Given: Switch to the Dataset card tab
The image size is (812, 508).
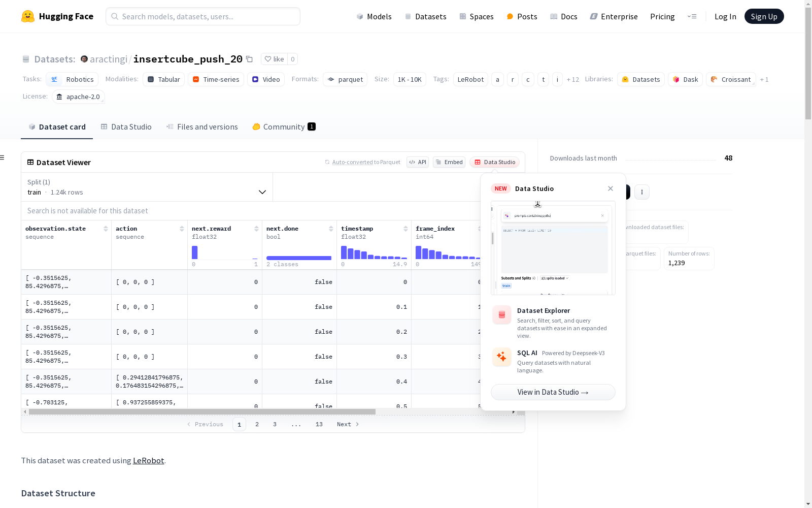Looking at the screenshot, I should pyautogui.click(x=57, y=127).
